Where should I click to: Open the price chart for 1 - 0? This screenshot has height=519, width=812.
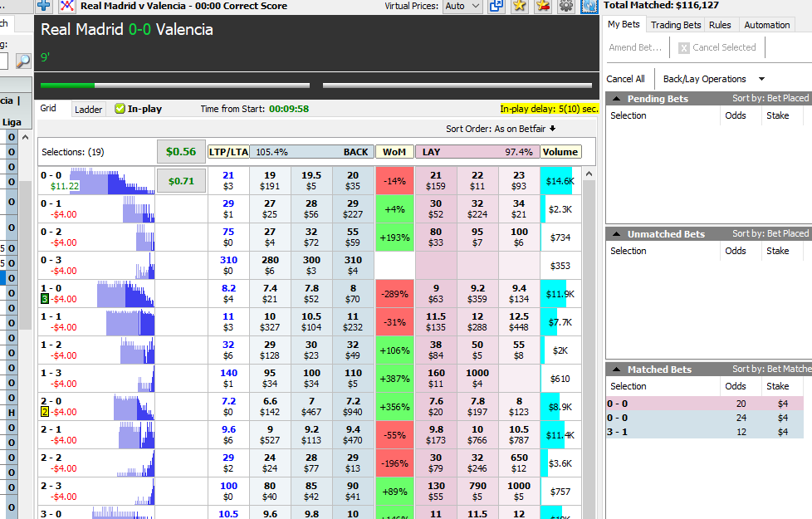(125, 294)
